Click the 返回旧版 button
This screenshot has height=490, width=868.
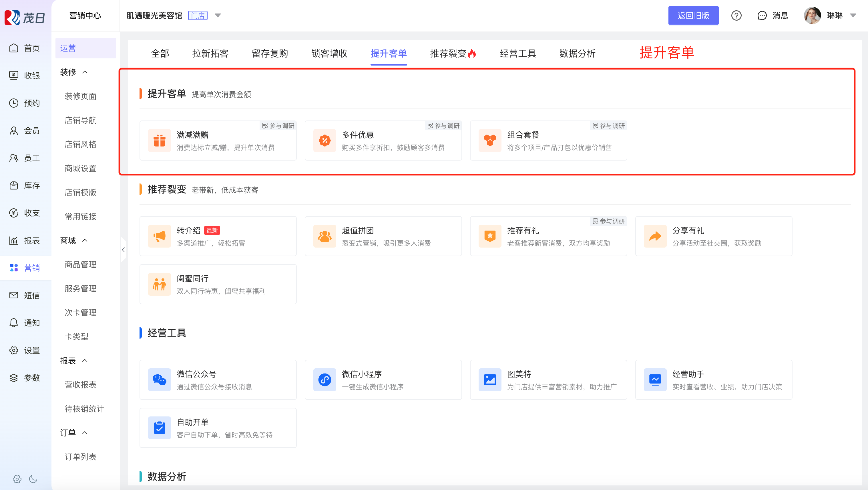tap(693, 15)
